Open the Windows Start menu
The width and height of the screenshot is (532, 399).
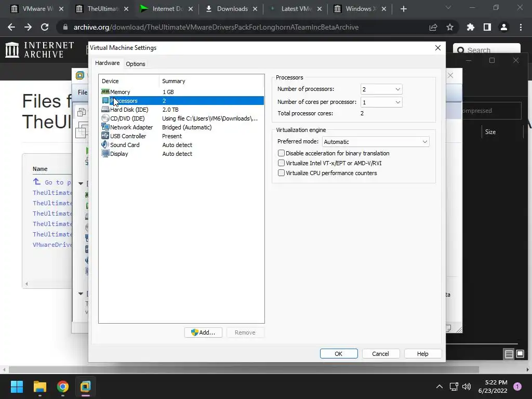[17, 387]
